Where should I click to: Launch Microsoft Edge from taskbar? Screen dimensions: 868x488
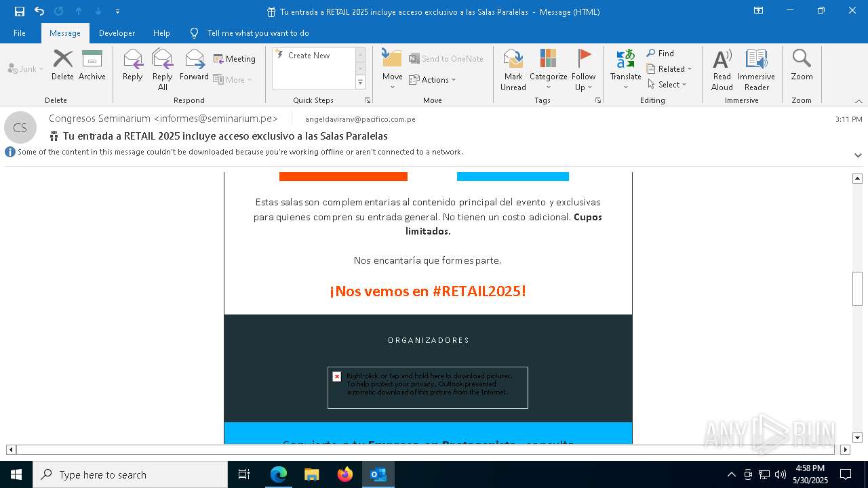click(279, 474)
